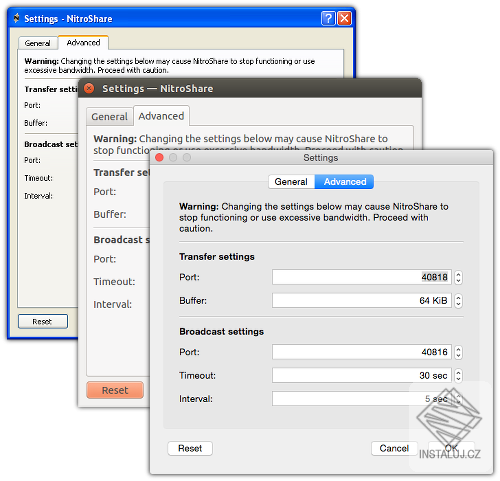500x481 pixels.
Task: Click the Timeout field showing 30 sec
Action: point(362,375)
